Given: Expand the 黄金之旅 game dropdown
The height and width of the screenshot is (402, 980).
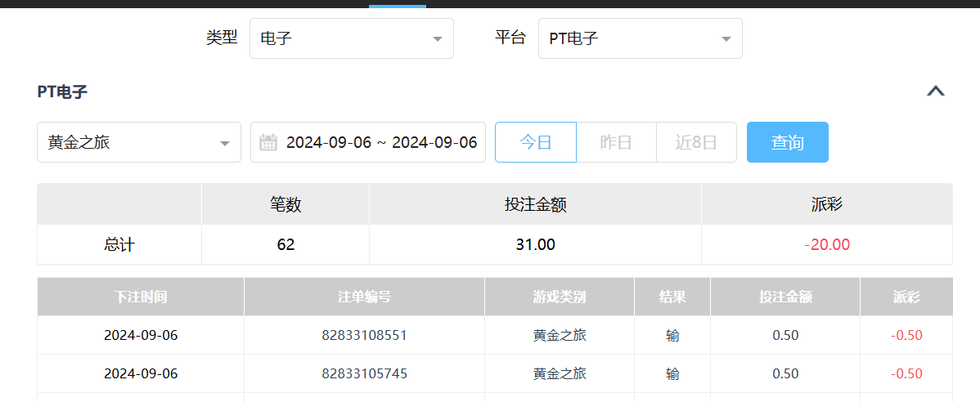Looking at the screenshot, I should pos(138,143).
